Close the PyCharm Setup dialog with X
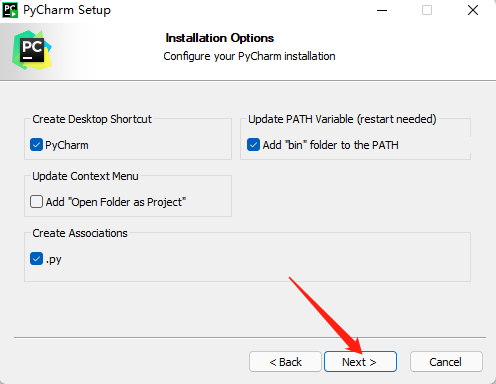The image size is (496, 384). click(x=473, y=10)
